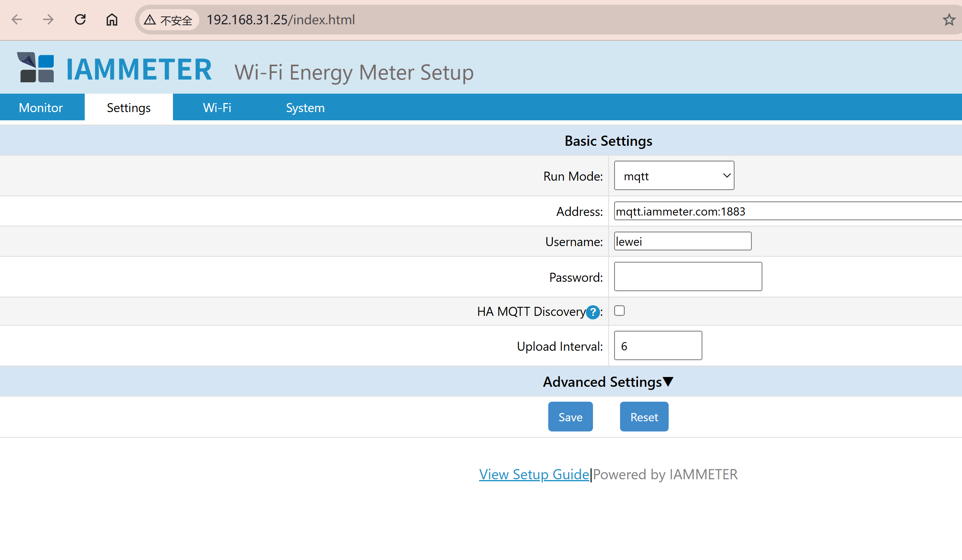The height and width of the screenshot is (560, 962).
Task: Enable the HA MQTT Discovery checkbox
Action: 619,311
